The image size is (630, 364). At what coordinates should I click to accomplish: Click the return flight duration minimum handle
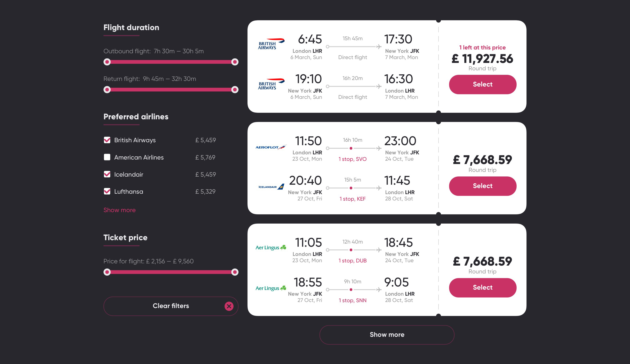[x=107, y=90]
